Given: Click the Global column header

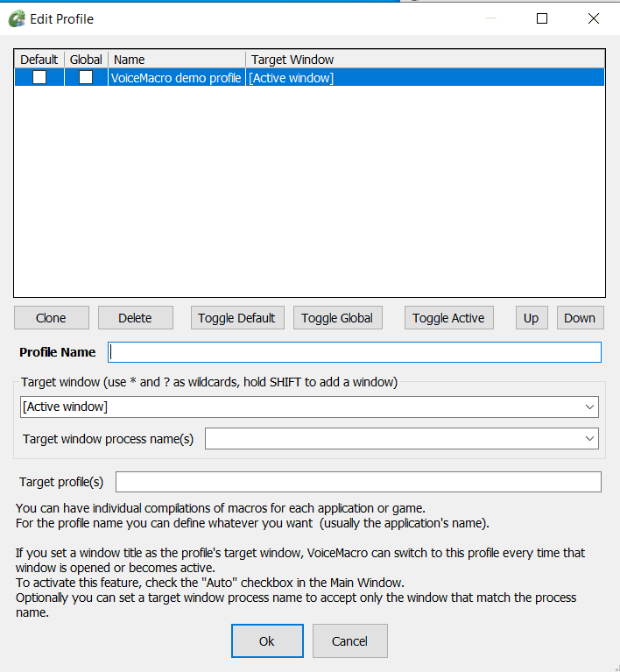Looking at the screenshot, I should tap(86, 60).
